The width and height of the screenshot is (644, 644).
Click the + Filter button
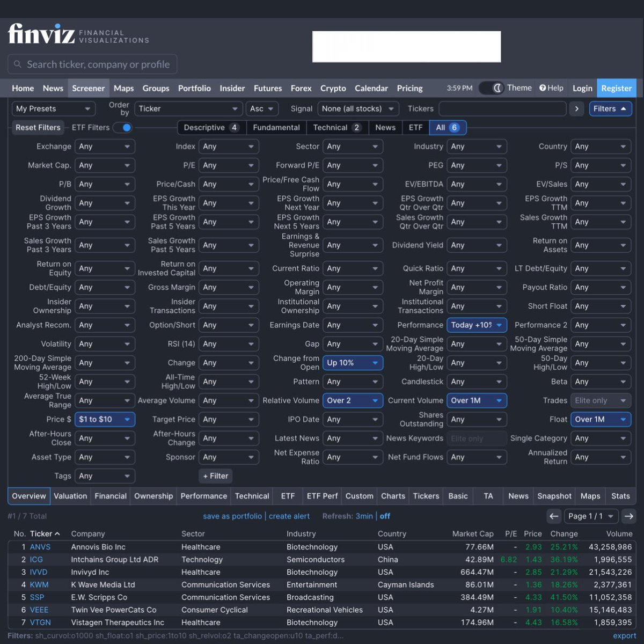216,476
